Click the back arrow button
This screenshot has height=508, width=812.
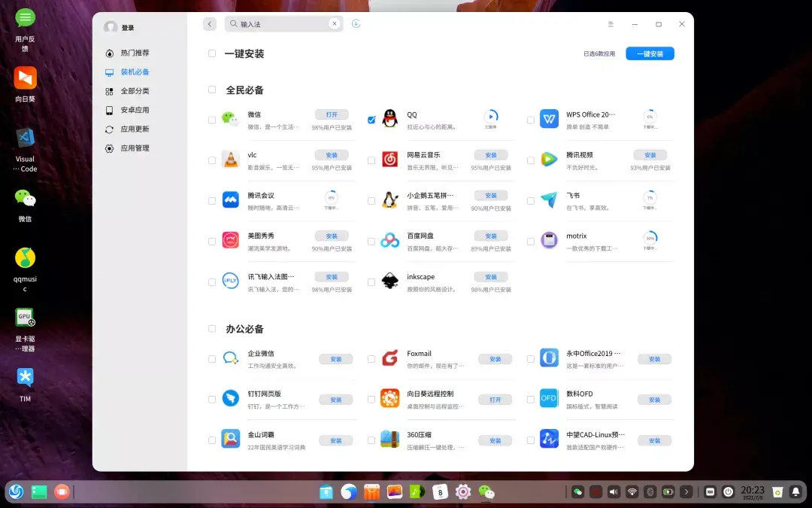click(x=210, y=24)
